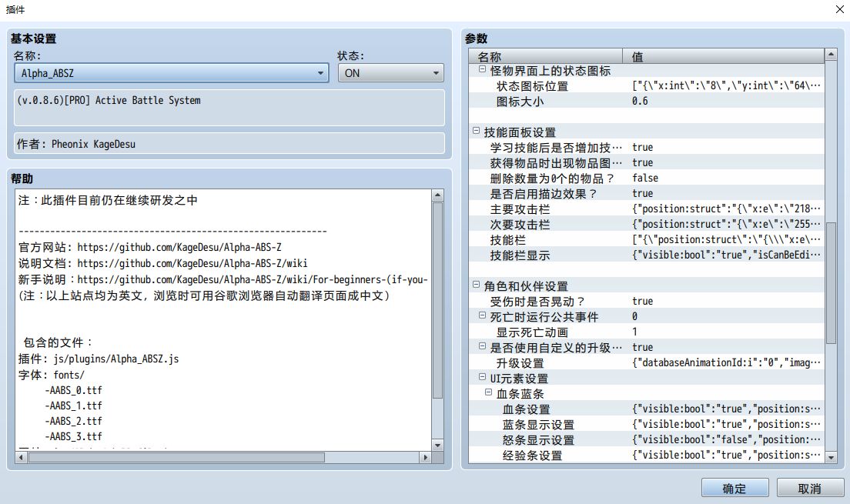
Task: Open the plugin name dropdown Alpha_ABSZ
Action: (171, 73)
